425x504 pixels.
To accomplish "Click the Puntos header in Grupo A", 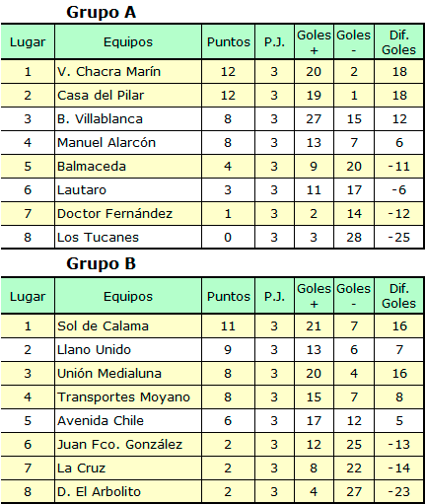I will click(x=229, y=42).
